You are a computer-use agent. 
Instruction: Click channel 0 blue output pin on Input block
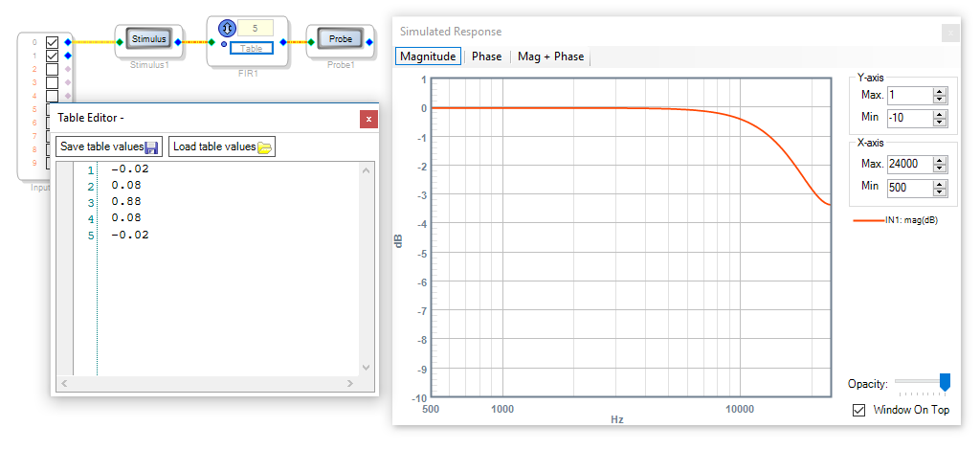click(x=68, y=42)
